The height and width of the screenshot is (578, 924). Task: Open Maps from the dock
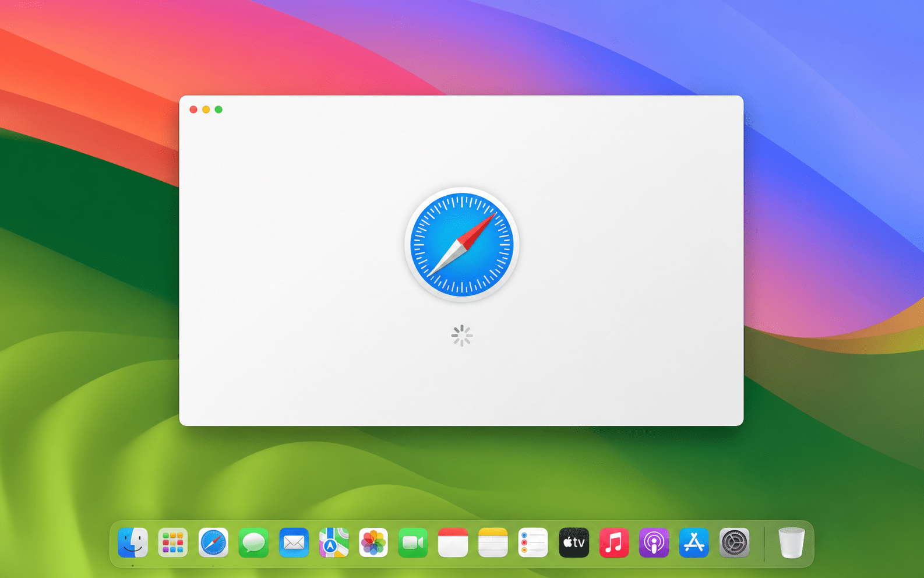(334, 543)
